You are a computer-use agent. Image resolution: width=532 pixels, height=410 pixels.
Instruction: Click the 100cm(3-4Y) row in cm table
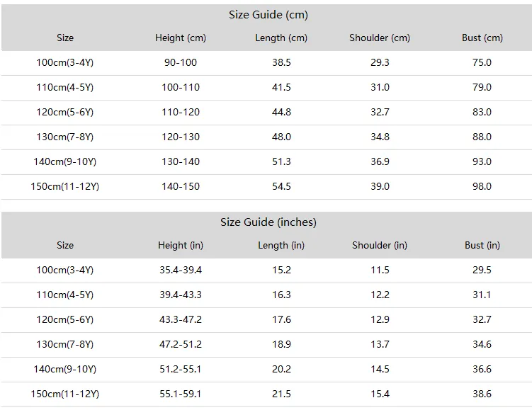(266, 63)
